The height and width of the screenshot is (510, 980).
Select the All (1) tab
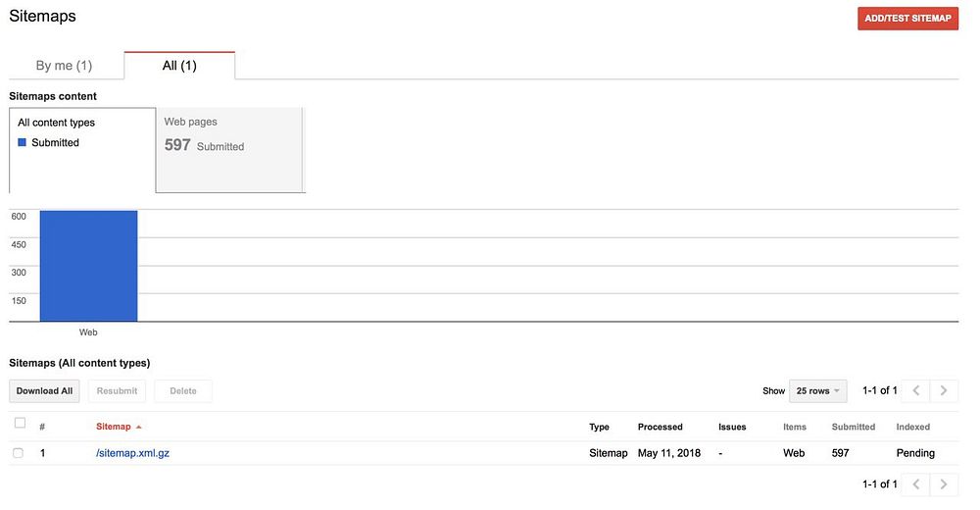pos(179,66)
